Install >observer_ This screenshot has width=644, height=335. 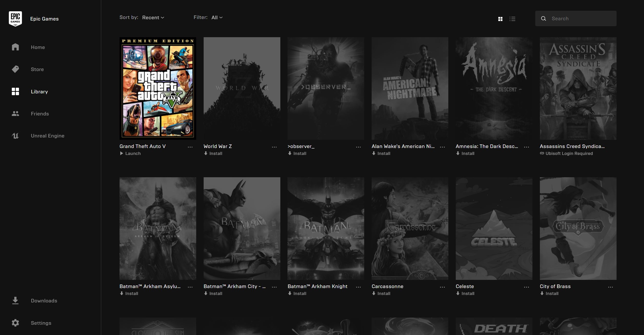click(297, 153)
